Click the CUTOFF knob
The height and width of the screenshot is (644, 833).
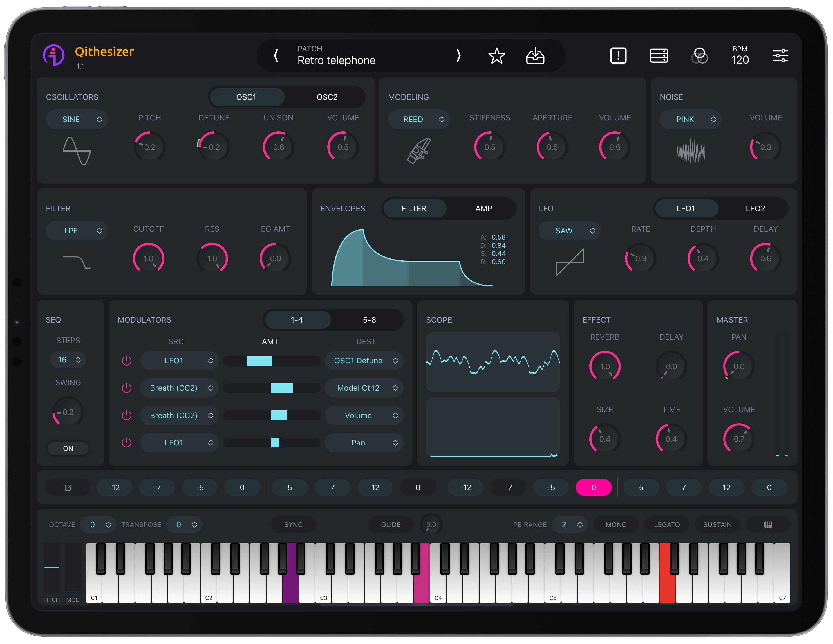point(148,258)
